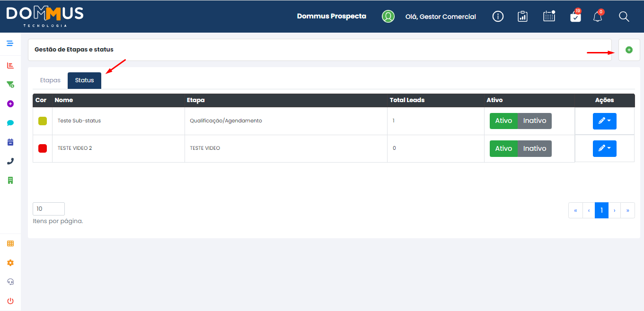Click the red color swatch of TESTE VIDEO 2
Image resolution: width=644 pixels, height=311 pixels.
(43, 148)
